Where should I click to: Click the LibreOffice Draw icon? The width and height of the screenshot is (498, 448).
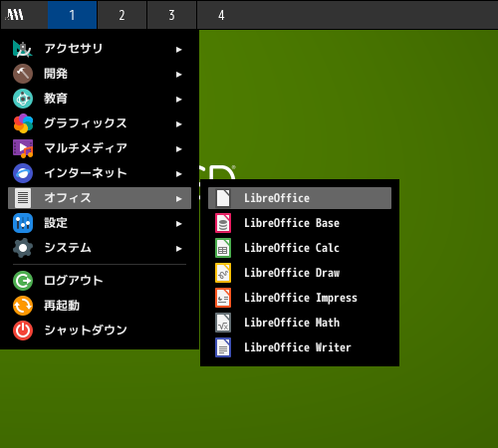(223, 273)
